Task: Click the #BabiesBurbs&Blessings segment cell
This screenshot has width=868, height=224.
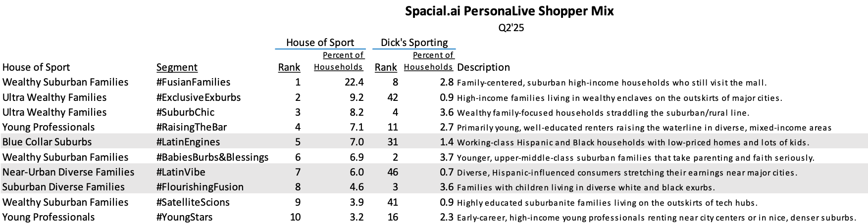Action: (212, 157)
